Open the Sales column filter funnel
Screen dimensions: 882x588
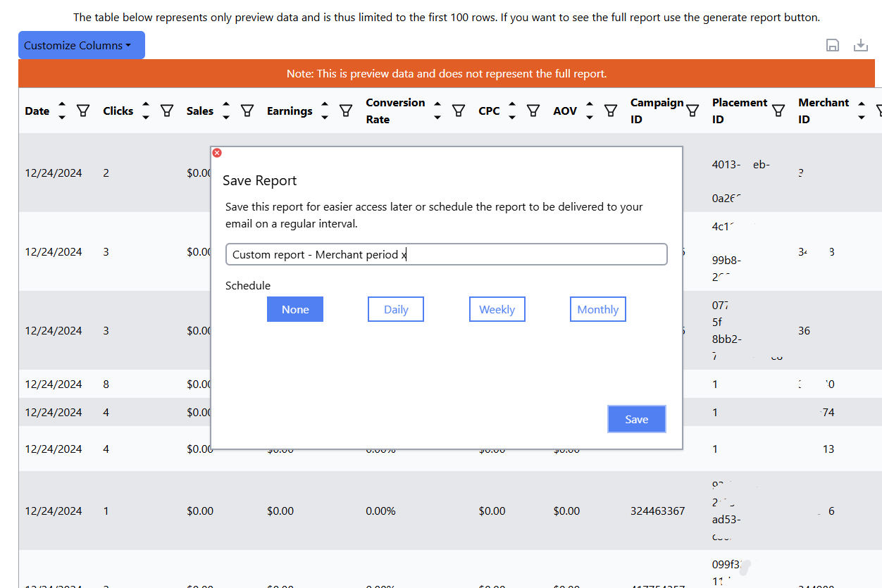[x=247, y=111]
